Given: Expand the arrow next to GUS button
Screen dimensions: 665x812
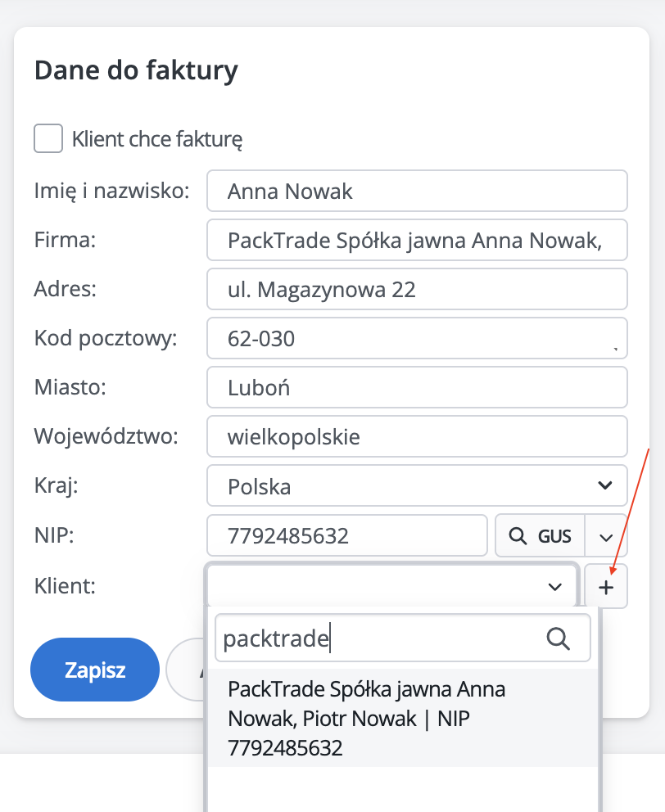Looking at the screenshot, I should [x=606, y=537].
